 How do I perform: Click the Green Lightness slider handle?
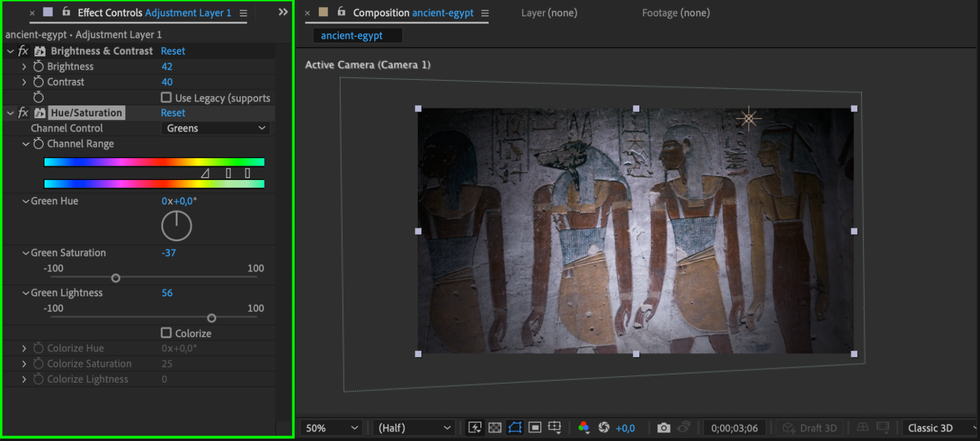pos(211,318)
